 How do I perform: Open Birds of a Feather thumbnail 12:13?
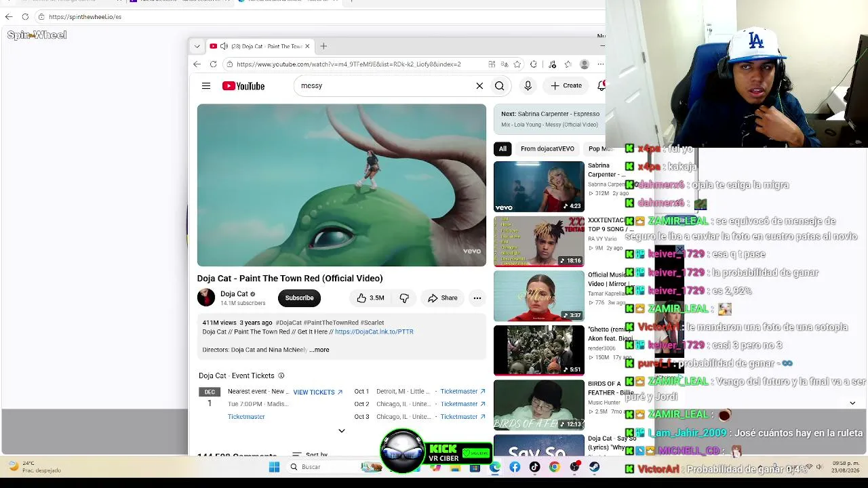click(x=538, y=405)
